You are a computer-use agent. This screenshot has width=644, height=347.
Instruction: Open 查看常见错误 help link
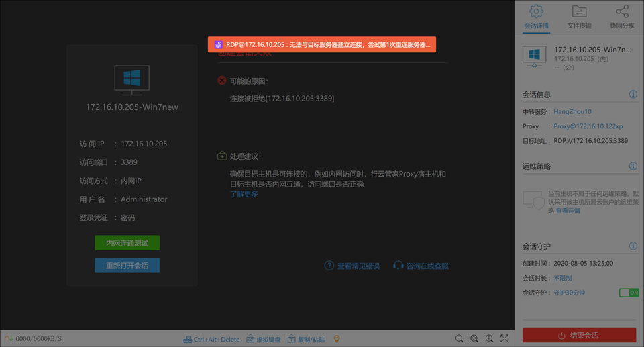pyautogui.click(x=352, y=266)
